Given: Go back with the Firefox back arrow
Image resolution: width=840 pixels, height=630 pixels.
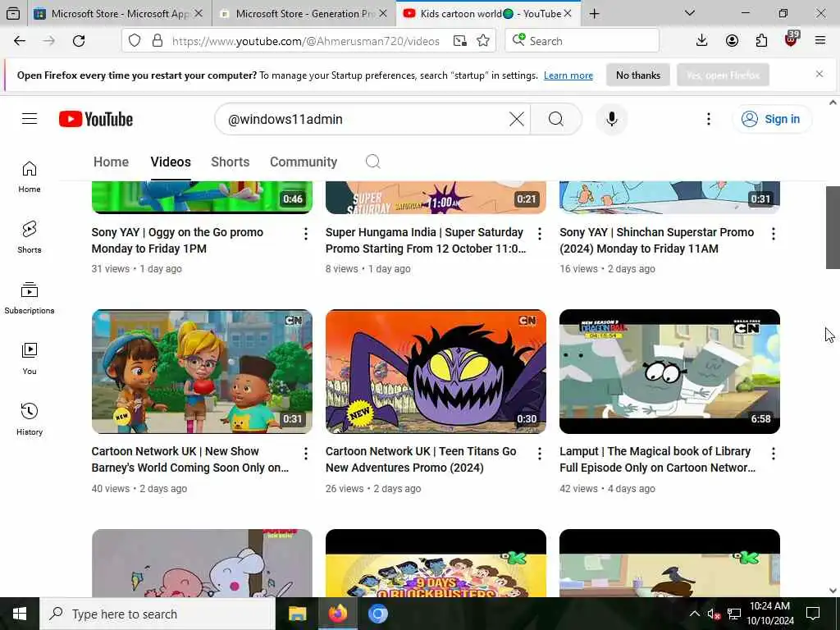Looking at the screenshot, I should pyautogui.click(x=20, y=41).
